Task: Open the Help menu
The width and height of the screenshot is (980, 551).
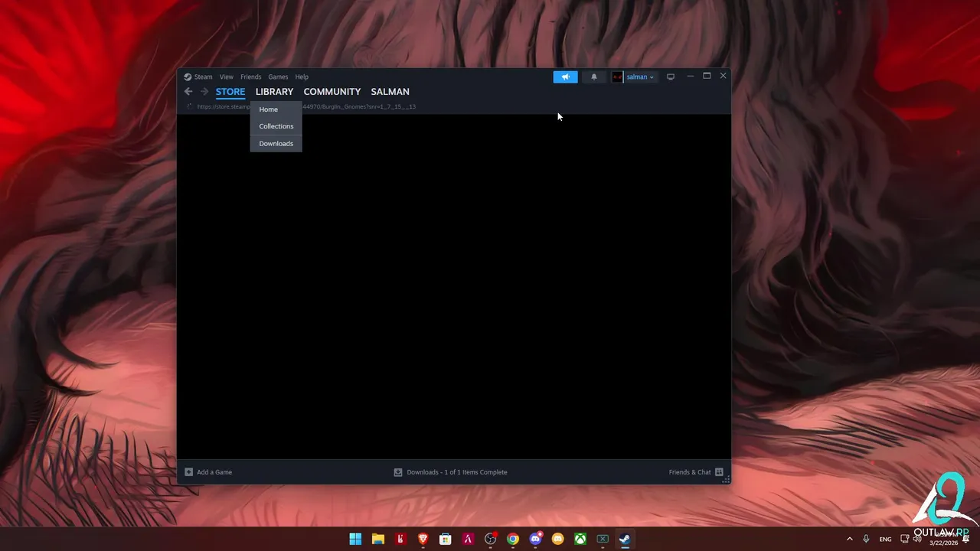Action: (302, 77)
